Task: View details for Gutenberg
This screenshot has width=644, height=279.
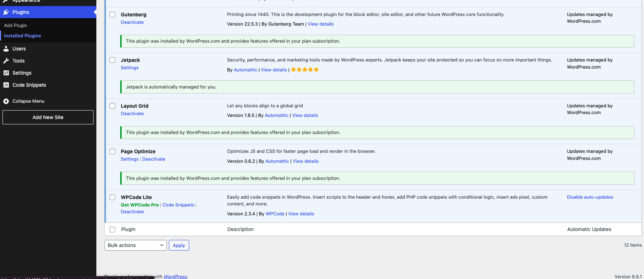Action: pyautogui.click(x=321, y=24)
